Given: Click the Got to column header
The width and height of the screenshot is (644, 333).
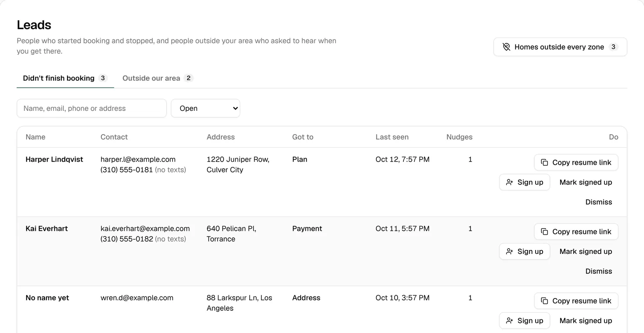Looking at the screenshot, I should pyautogui.click(x=303, y=137).
